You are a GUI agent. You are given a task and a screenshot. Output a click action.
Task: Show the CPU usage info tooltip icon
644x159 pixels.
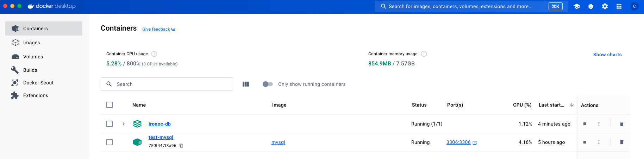pyautogui.click(x=154, y=54)
